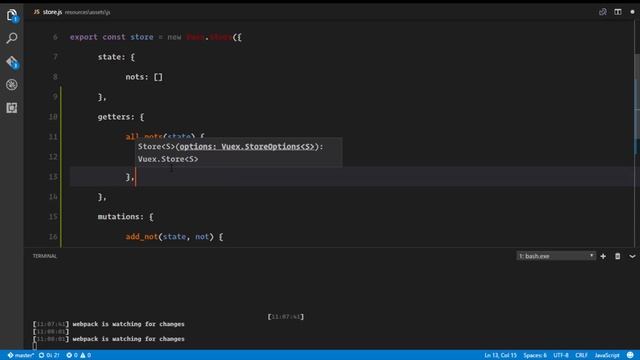Change indentation via Spaces: 6 item
The height and width of the screenshot is (360, 640).
tap(535, 355)
